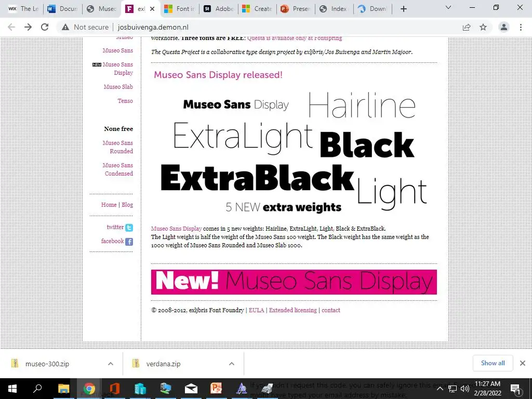
Task: Go to the Blog link
Action: pyautogui.click(x=127, y=205)
